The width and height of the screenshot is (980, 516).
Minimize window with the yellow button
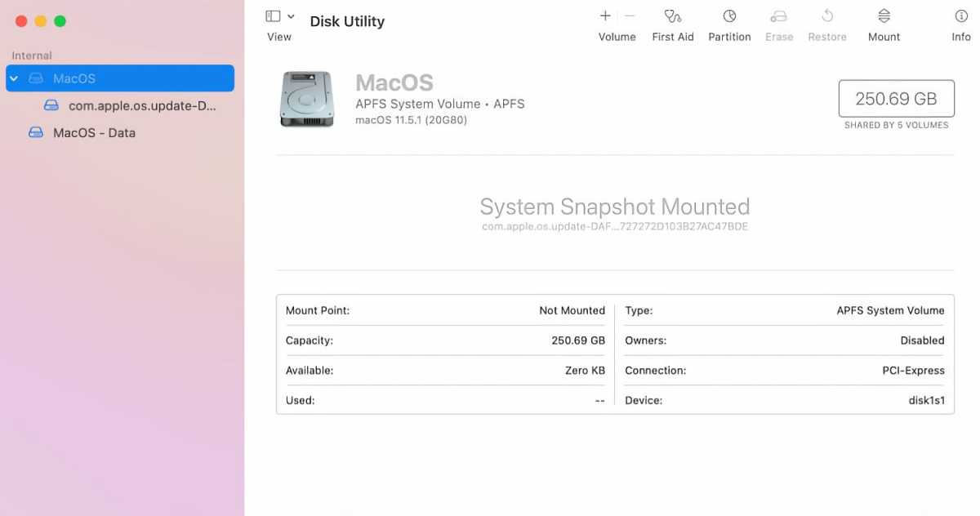[41, 21]
